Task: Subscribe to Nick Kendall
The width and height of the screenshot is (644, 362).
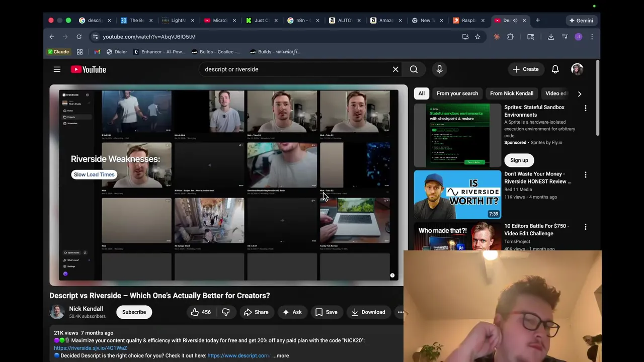Action: 134,312
